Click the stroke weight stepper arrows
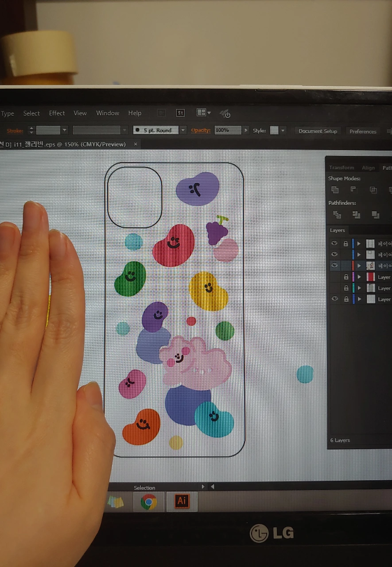The image size is (392, 567). click(31, 130)
